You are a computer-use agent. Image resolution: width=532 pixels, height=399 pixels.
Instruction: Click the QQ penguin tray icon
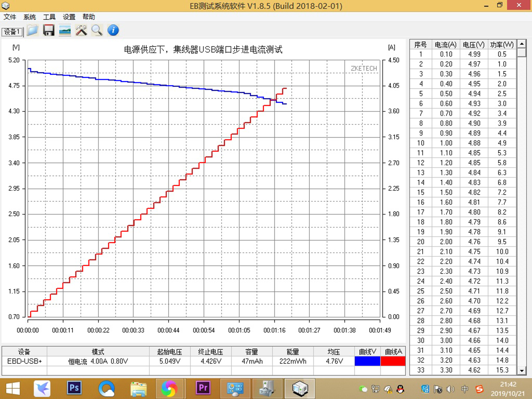(400, 389)
